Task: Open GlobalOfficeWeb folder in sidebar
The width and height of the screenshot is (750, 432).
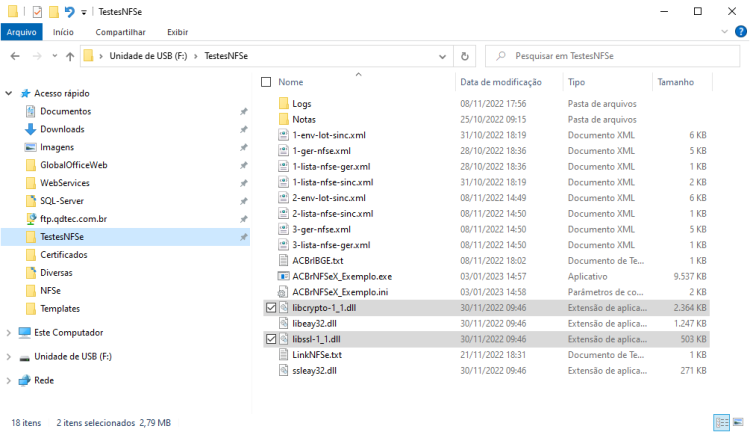Action: [74, 165]
